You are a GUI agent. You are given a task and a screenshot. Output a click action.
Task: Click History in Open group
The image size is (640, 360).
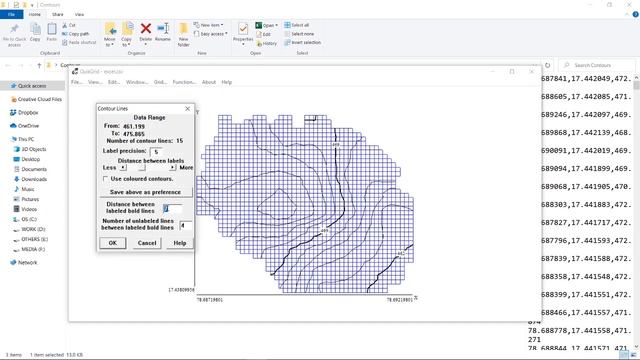(266, 43)
